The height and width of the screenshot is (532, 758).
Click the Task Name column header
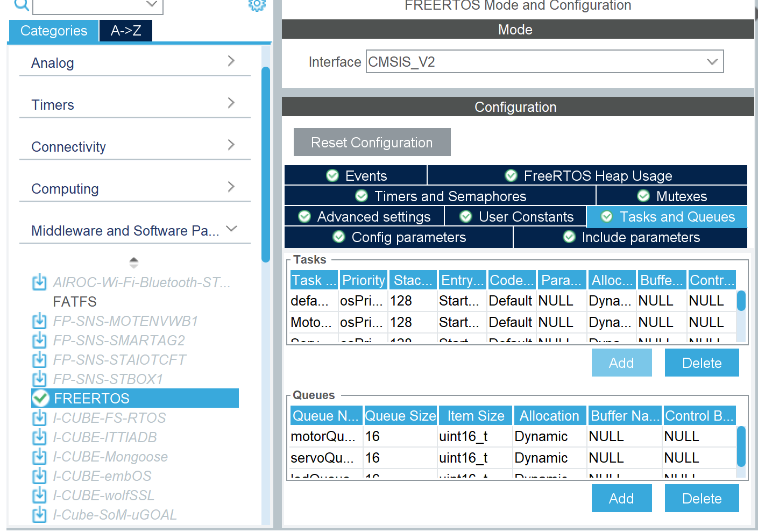click(314, 280)
